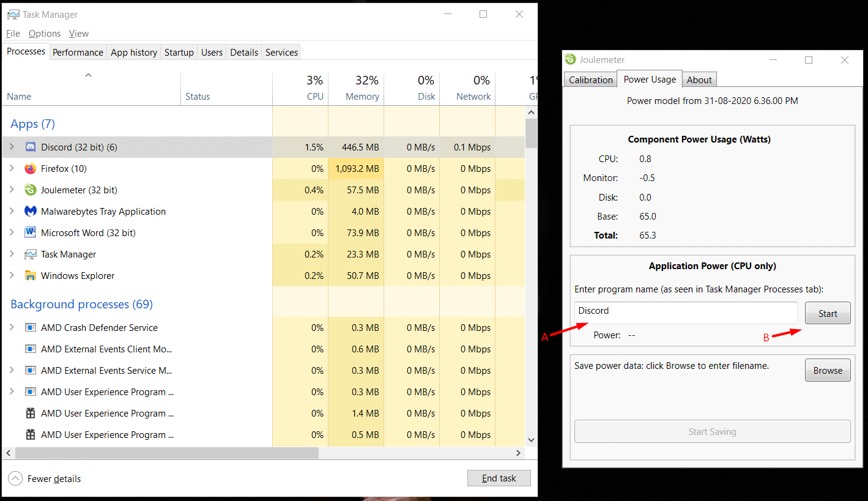Click the AMD External Events Service M... icon
Screen dimensions: 868x501
[31, 371]
